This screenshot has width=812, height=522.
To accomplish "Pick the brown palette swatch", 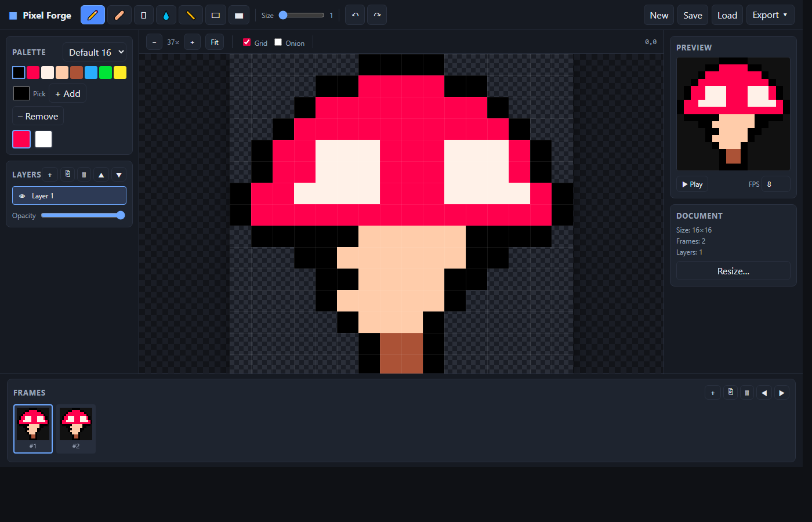I will click(x=77, y=72).
